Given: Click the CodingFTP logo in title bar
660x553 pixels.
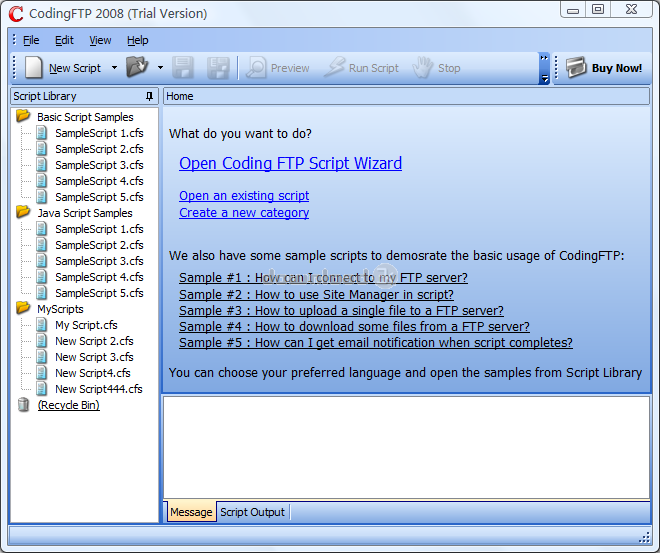Looking at the screenshot, I should point(16,14).
